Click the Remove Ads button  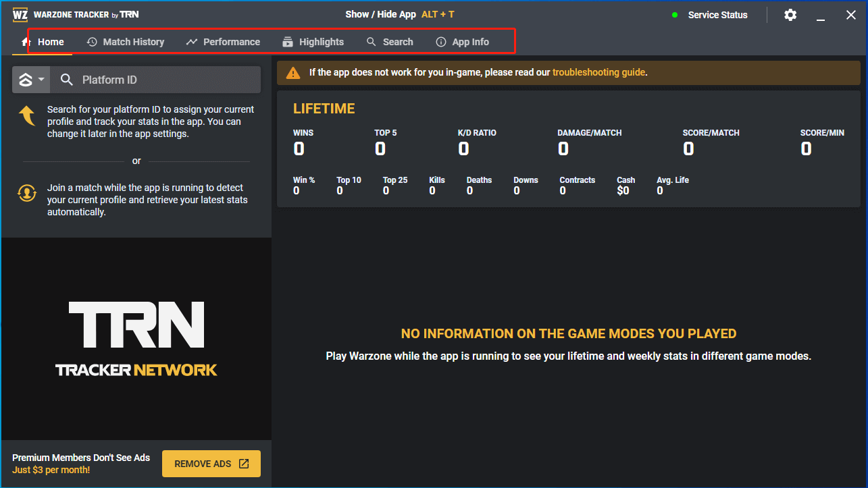211,464
